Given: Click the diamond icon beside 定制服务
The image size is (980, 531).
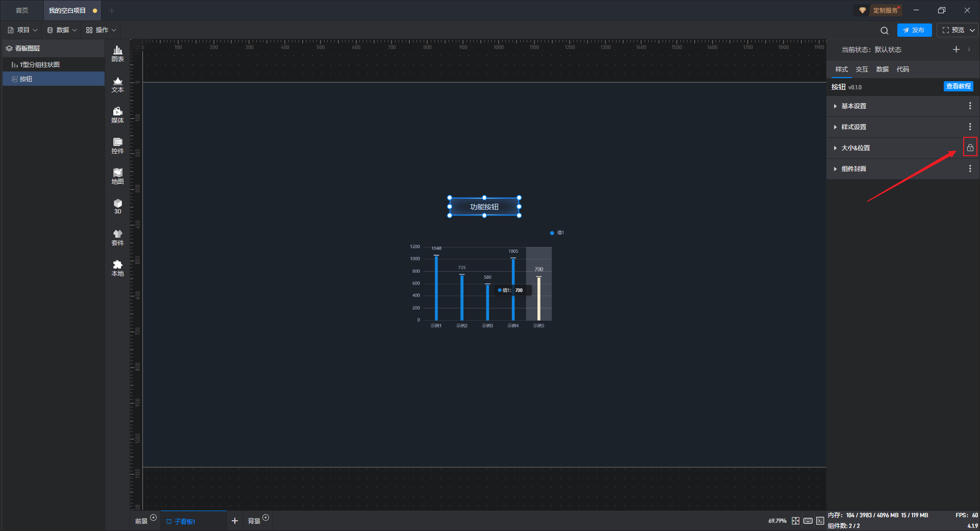Looking at the screenshot, I should pyautogui.click(x=862, y=10).
